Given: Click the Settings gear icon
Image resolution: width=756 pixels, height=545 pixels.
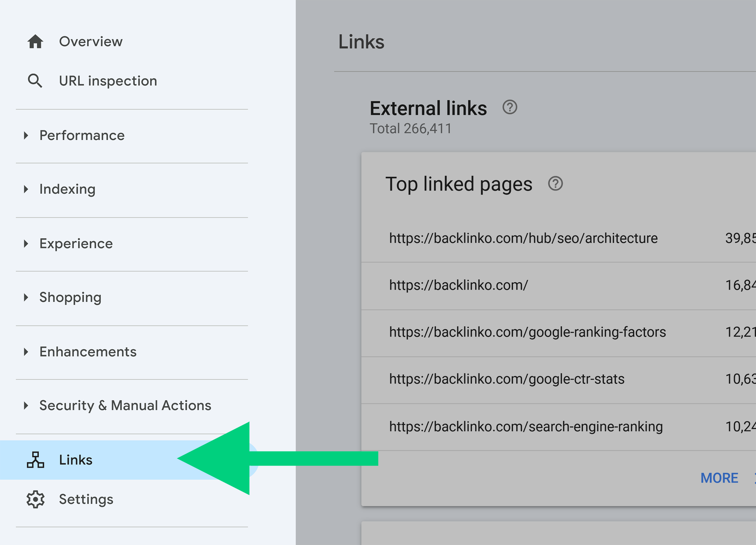Looking at the screenshot, I should (x=35, y=499).
